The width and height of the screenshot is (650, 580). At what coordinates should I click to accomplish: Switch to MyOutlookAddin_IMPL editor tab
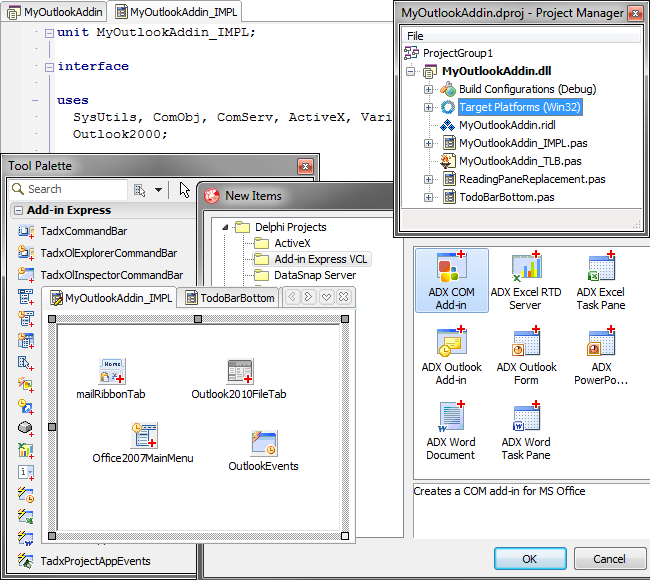click(x=176, y=12)
